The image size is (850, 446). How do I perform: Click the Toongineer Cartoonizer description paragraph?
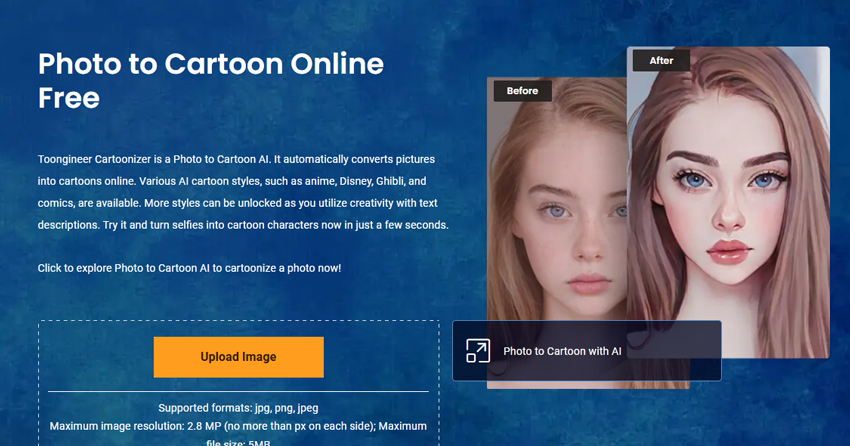243,192
